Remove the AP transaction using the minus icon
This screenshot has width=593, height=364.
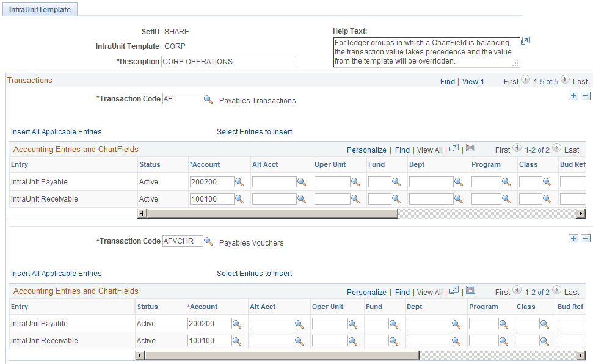[x=585, y=95]
